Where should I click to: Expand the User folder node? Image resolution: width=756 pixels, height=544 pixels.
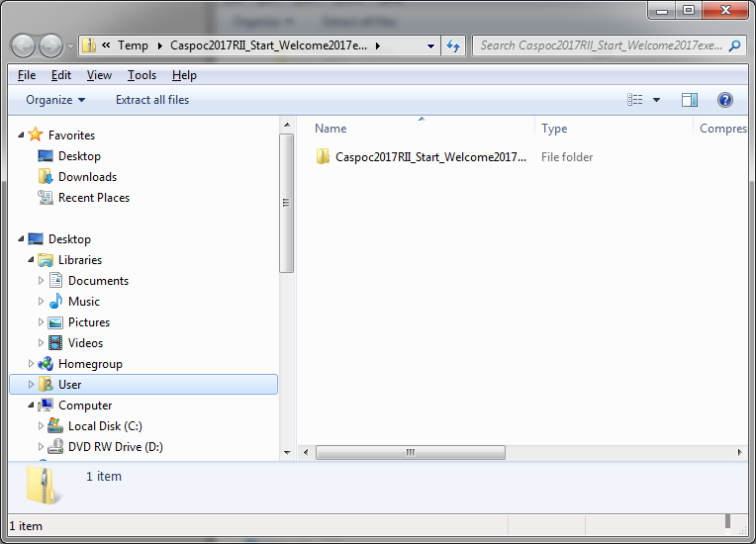pos(31,384)
